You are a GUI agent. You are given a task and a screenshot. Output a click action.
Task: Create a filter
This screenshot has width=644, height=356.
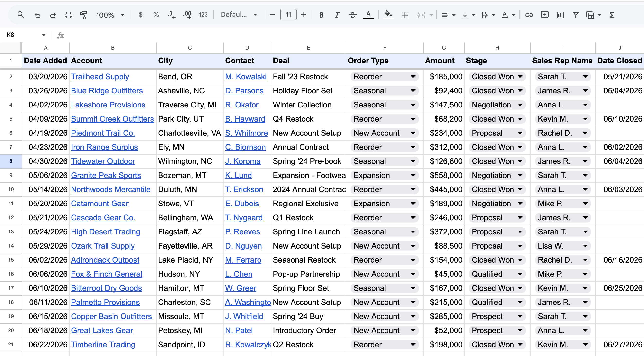[576, 15]
